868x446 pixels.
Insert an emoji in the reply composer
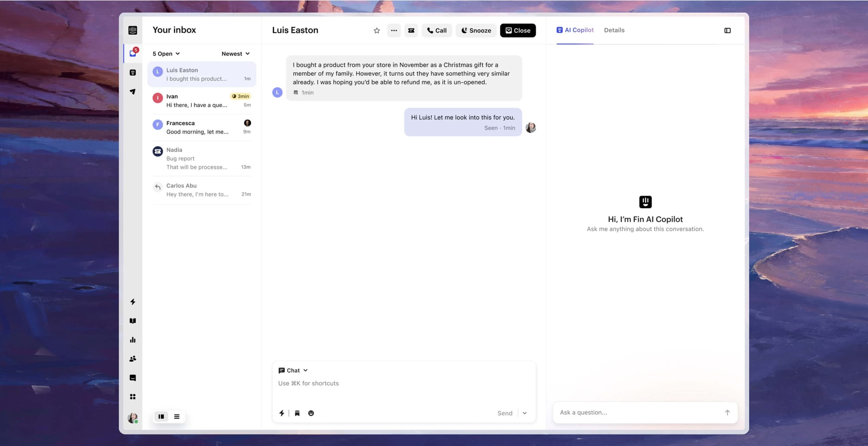(311, 413)
